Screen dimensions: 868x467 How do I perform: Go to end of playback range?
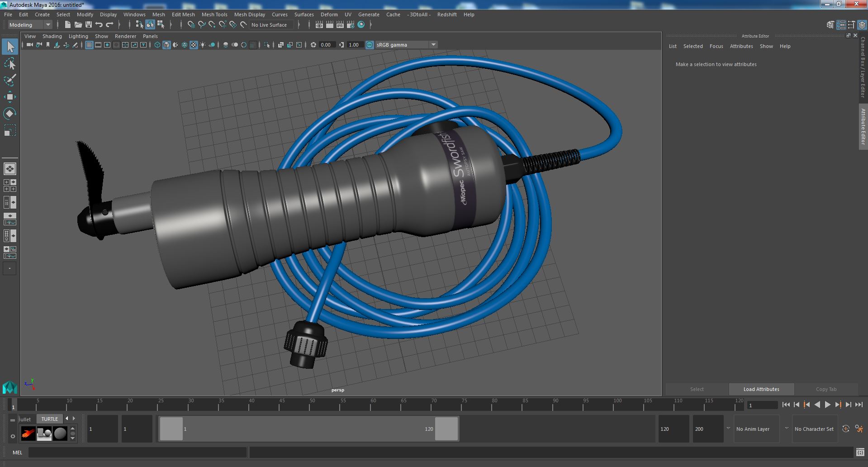859,405
